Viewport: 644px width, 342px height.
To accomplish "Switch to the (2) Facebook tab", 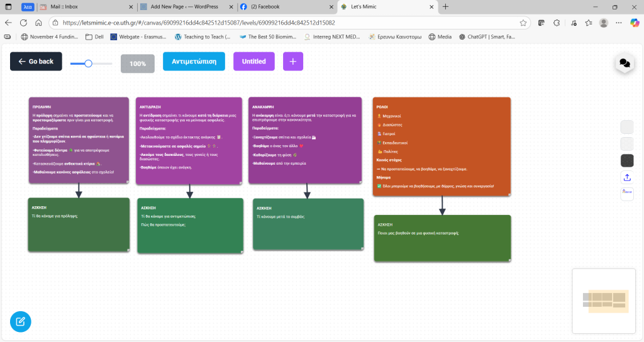I will pos(287,7).
